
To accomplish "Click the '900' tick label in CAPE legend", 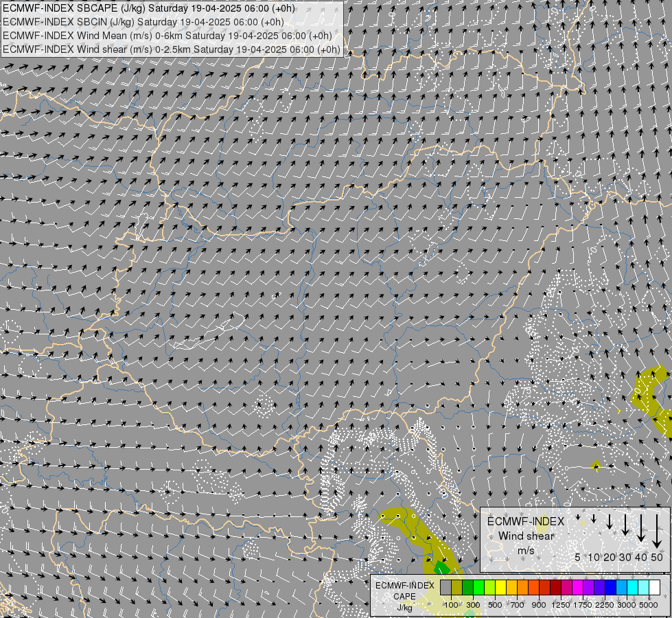I will [539, 605].
